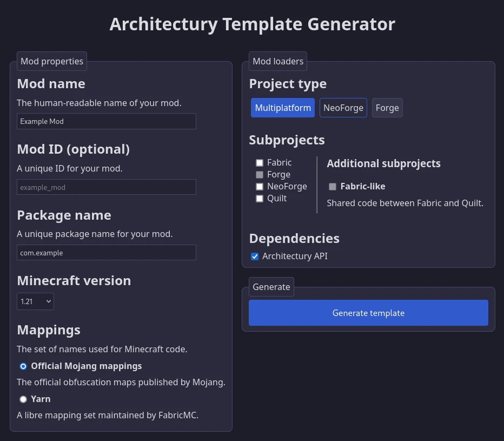Click the Mod loaders legend label
Viewport: 504px width, 441px height.
278,61
